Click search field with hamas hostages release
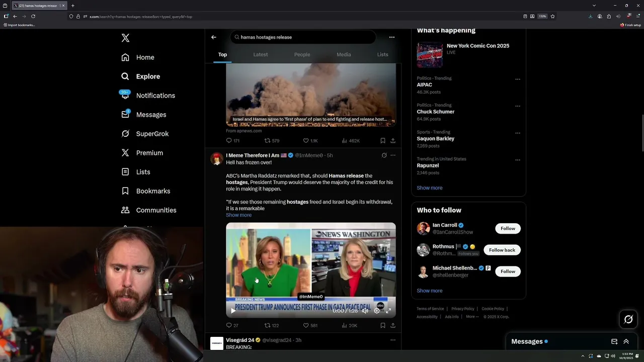This screenshot has height=362, width=644. [x=303, y=37]
